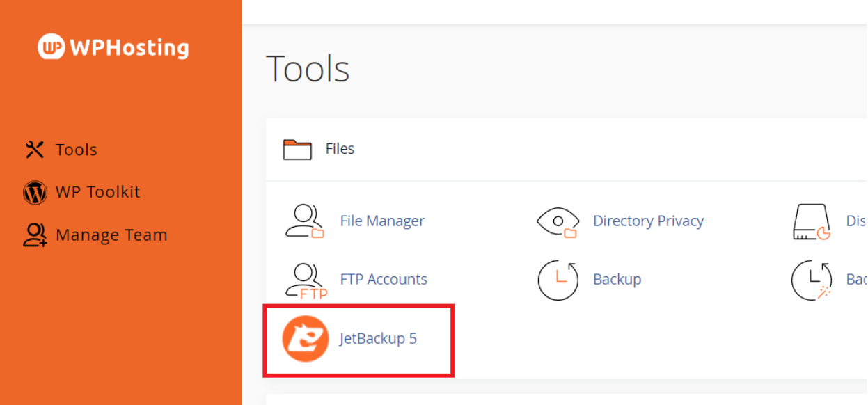Click the orange JetBackup 5 icon
Screen dimensions: 868x405
pos(305,339)
